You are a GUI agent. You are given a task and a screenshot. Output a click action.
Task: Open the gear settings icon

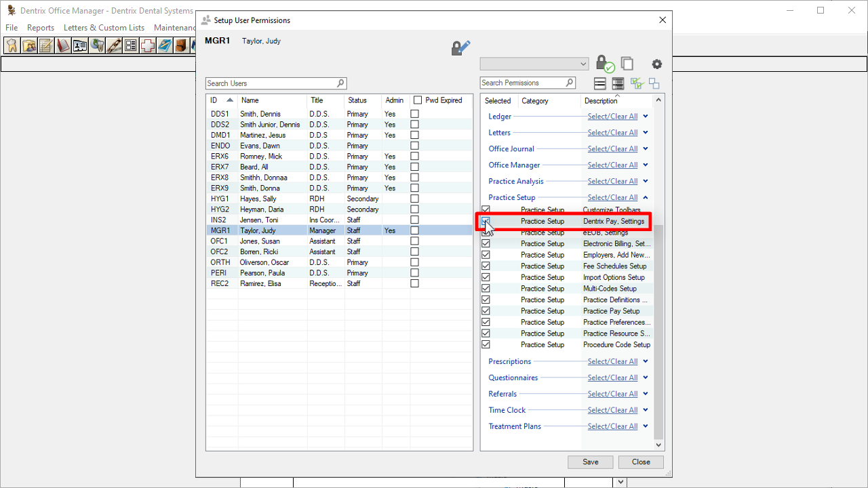coord(656,64)
